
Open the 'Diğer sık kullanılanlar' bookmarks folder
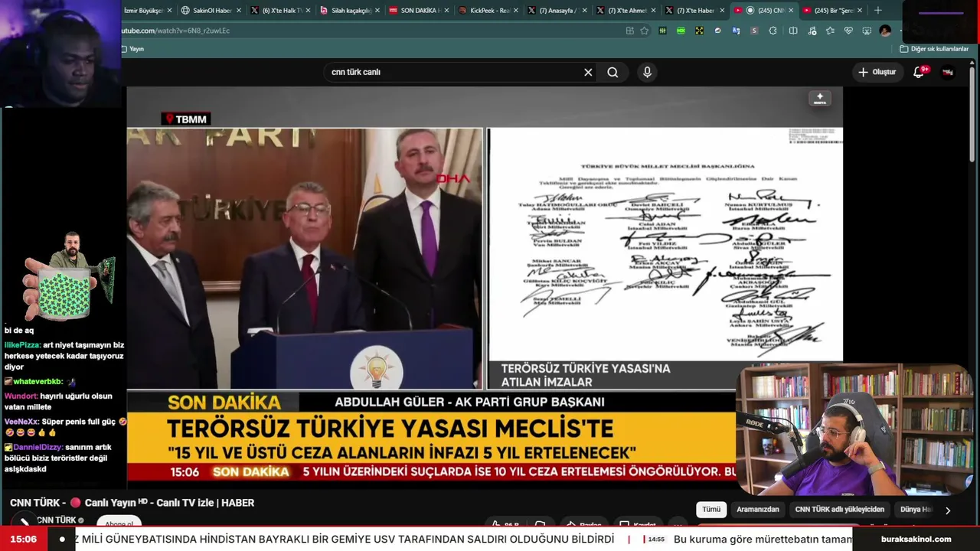click(x=934, y=49)
